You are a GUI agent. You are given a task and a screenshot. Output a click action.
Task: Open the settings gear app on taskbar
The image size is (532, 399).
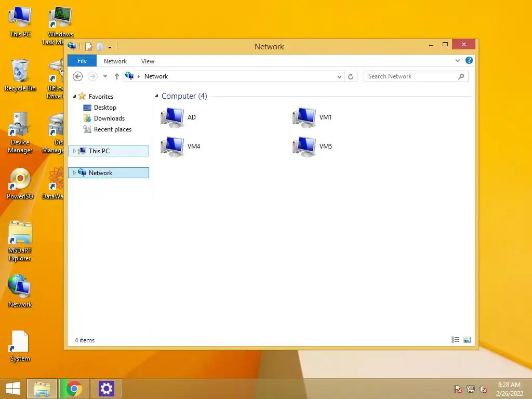click(106, 389)
